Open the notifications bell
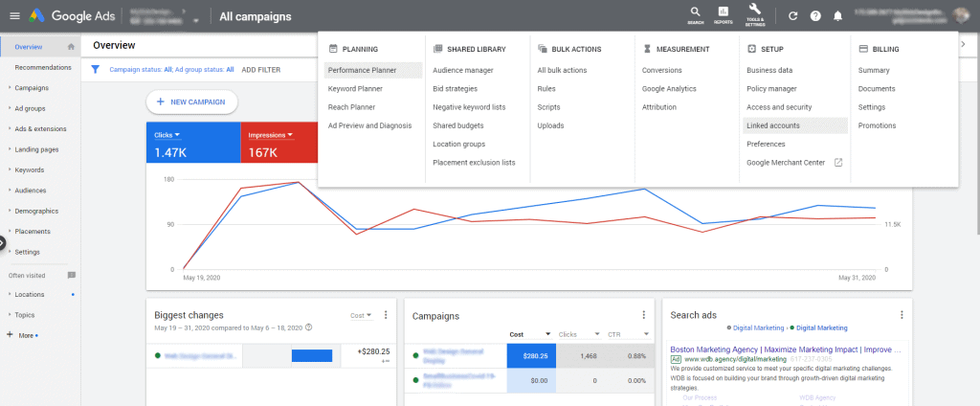Viewport: 980px width, 406px height. (838, 16)
